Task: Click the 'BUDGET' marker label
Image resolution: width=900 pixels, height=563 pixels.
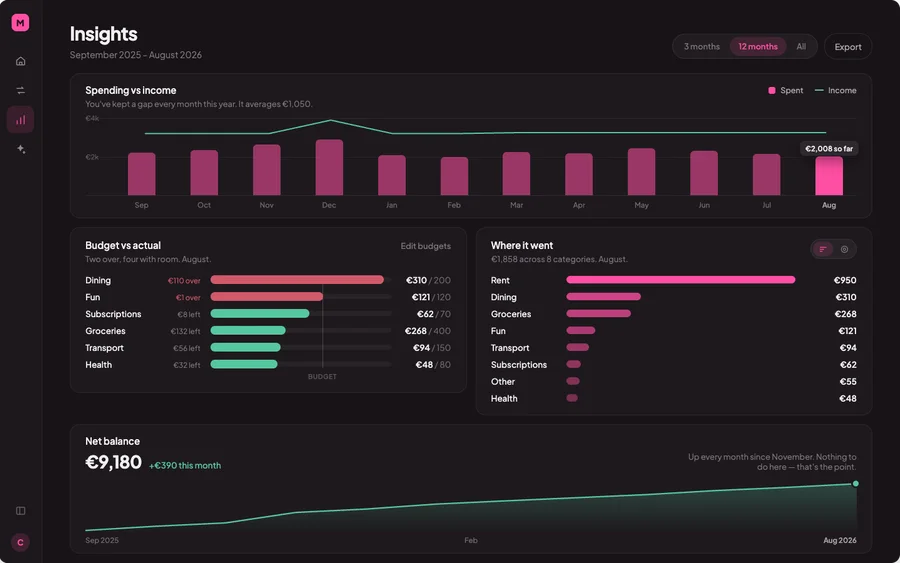Action: click(322, 376)
